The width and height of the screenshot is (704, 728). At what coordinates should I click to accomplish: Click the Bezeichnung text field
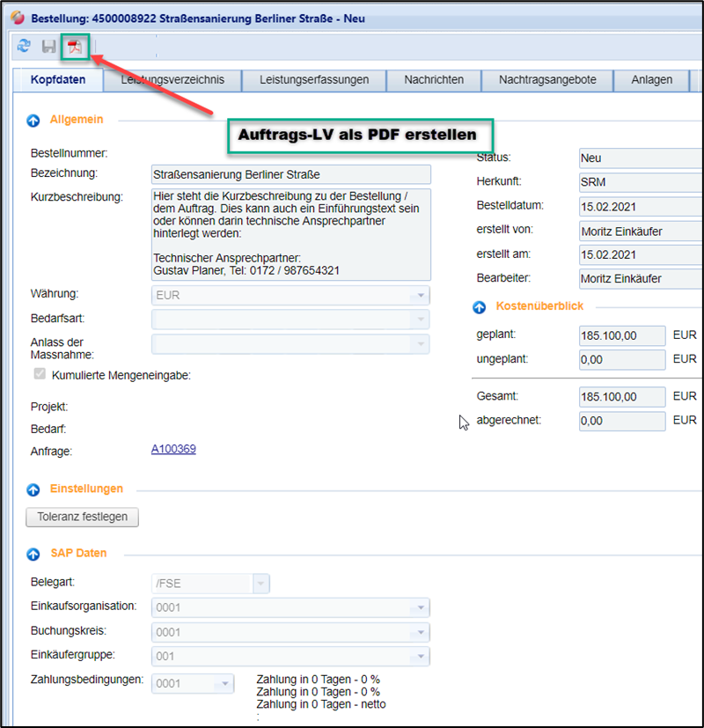coord(290,174)
